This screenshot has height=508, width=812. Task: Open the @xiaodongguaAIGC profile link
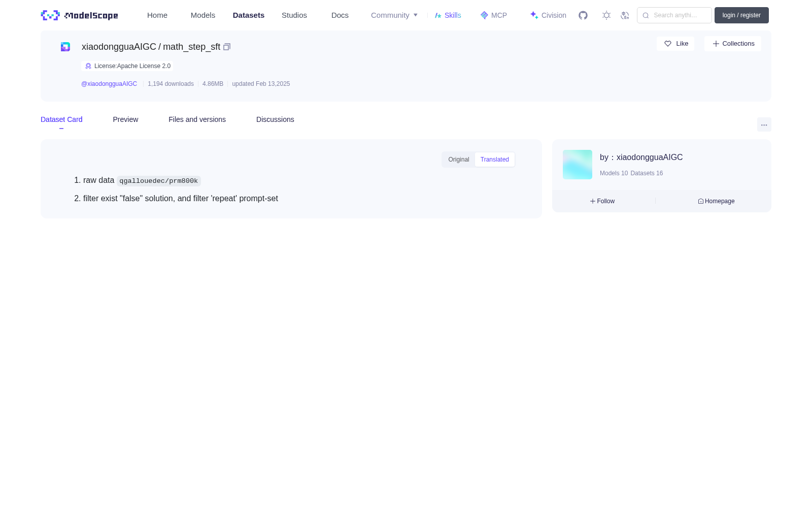click(x=109, y=84)
